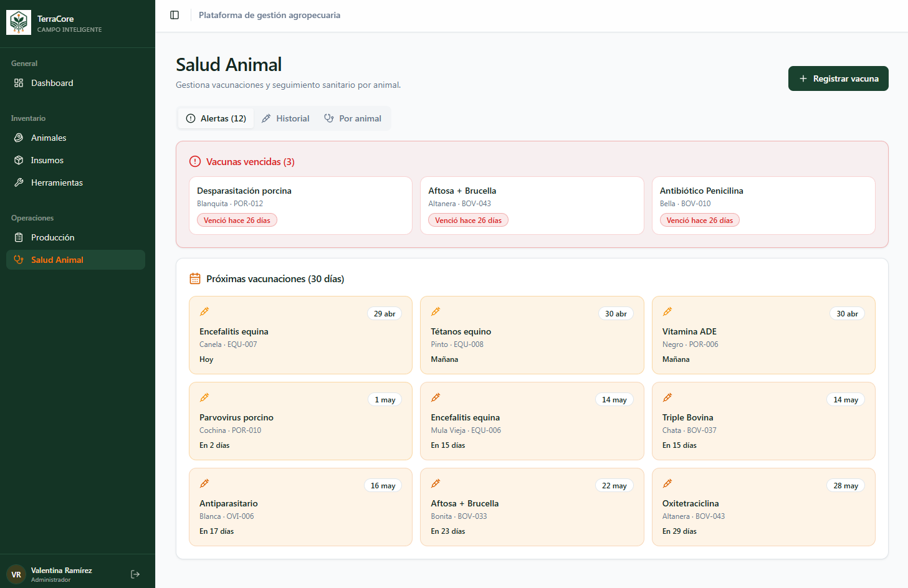Image resolution: width=908 pixels, height=588 pixels.
Task: Click syringe icon on Bonita BOV-033 card
Action: [x=436, y=483]
